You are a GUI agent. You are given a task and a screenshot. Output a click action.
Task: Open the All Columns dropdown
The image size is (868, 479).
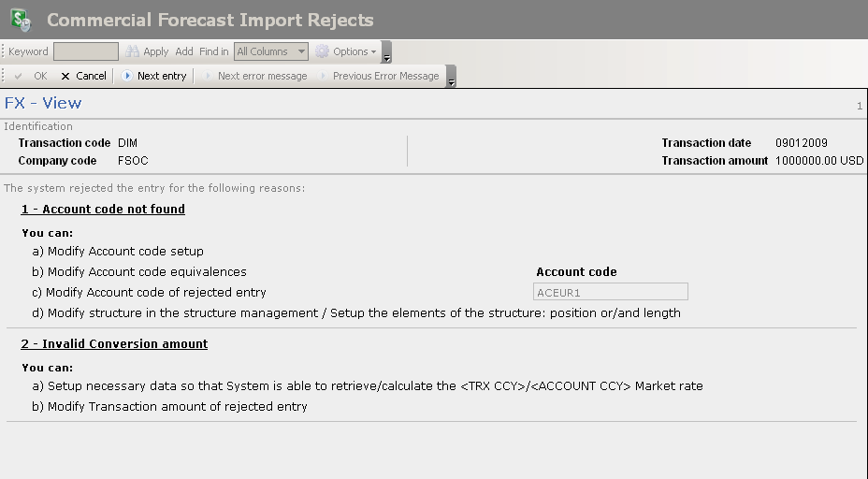pos(271,51)
